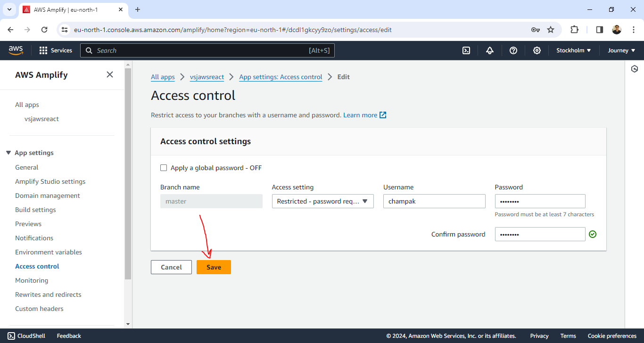Open Previews settings
Image resolution: width=644 pixels, height=343 pixels.
pos(28,224)
